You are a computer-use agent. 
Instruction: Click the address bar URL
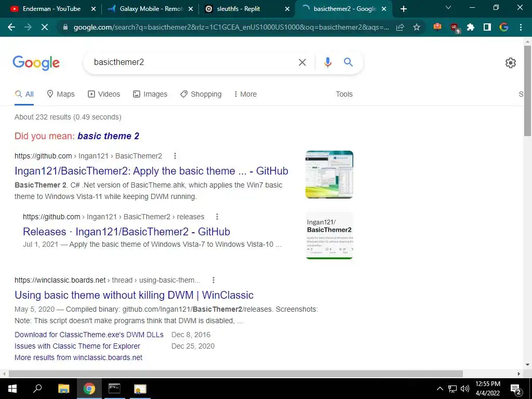(231, 28)
